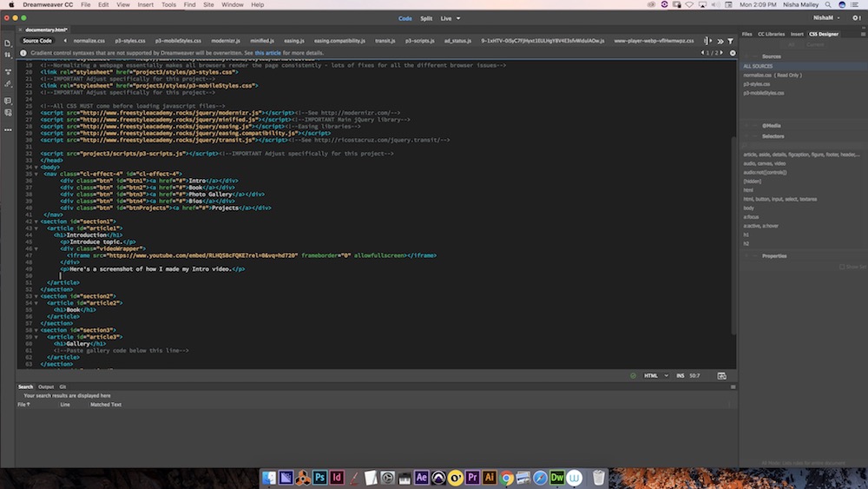Open the HTML document type dropdown

coord(656,375)
